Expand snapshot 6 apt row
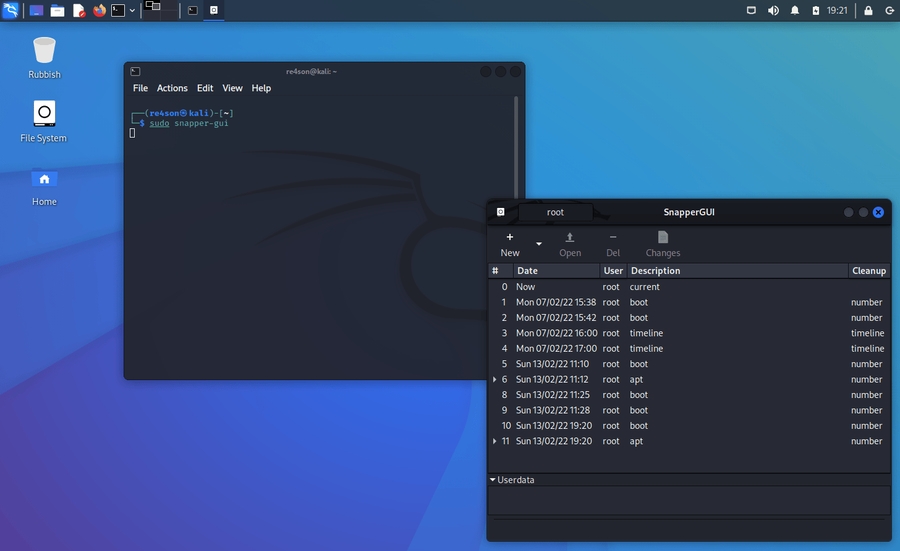The width and height of the screenshot is (900, 551). 495,380
